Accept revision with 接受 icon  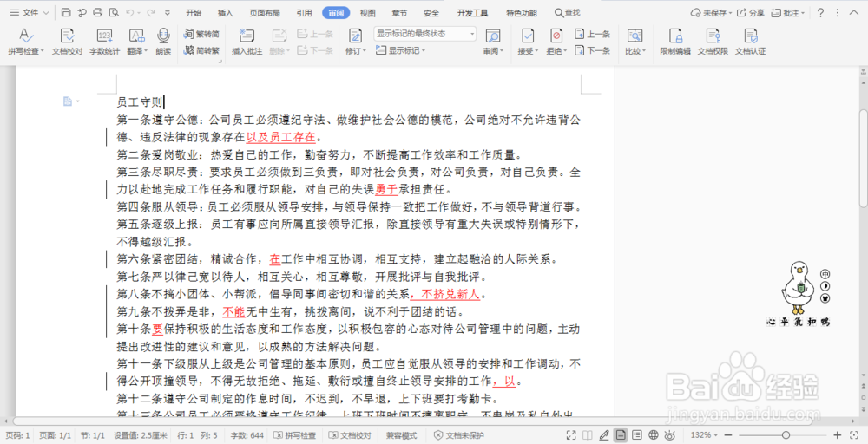[x=528, y=36]
